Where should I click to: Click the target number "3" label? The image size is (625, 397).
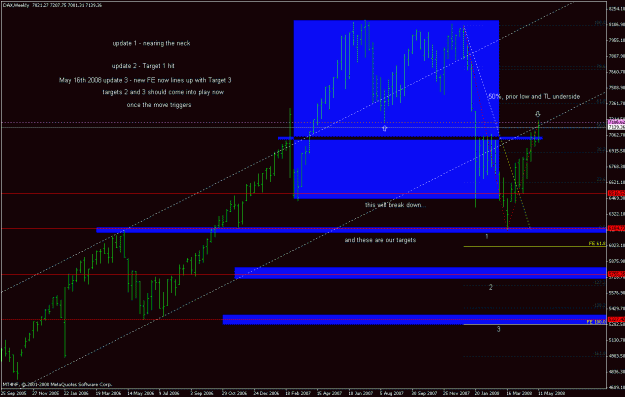498,329
